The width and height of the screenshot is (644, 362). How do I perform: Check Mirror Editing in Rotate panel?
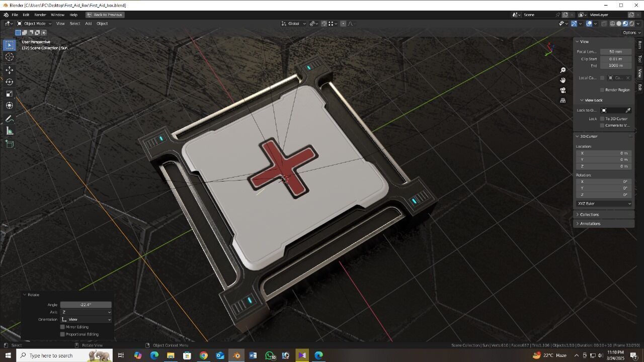pos(62,327)
